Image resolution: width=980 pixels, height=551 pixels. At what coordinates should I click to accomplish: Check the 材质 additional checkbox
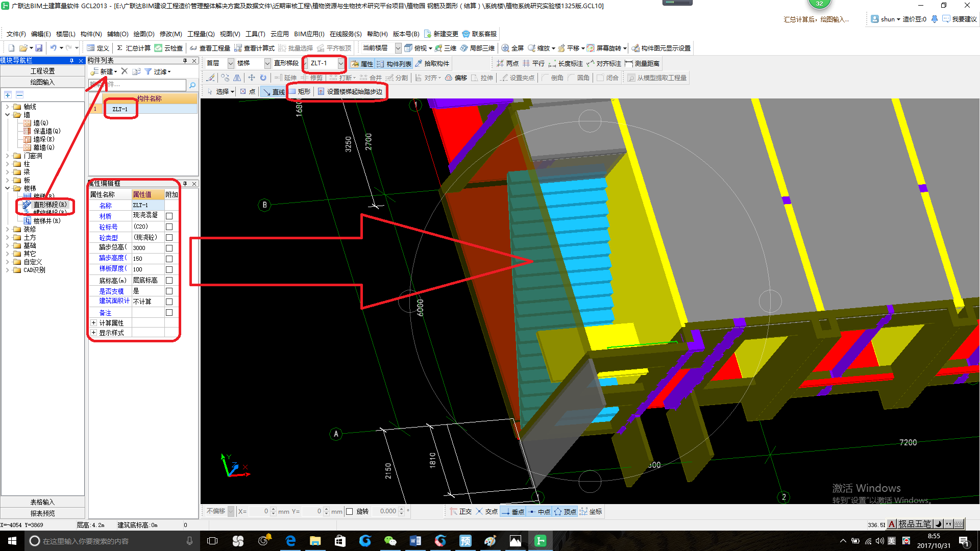point(169,216)
